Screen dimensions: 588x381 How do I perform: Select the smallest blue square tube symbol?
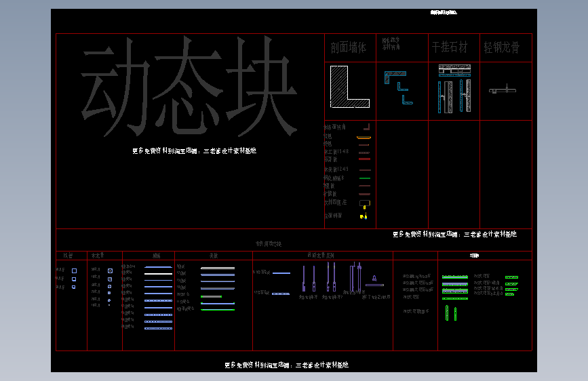(x=73, y=287)
